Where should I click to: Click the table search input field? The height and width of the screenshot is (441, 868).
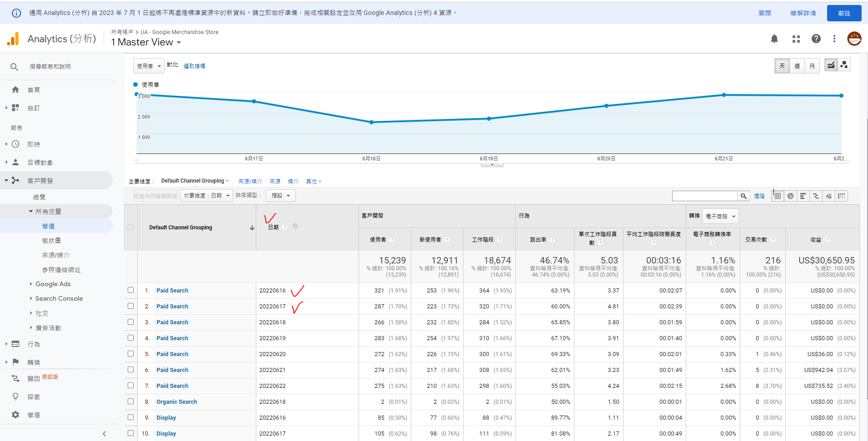pos(705,196)
